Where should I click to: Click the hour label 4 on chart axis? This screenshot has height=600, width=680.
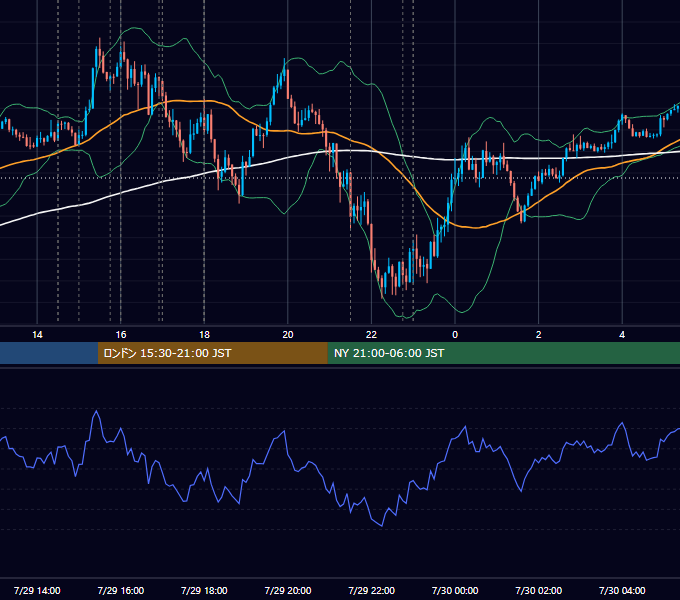tap(622, 335)
